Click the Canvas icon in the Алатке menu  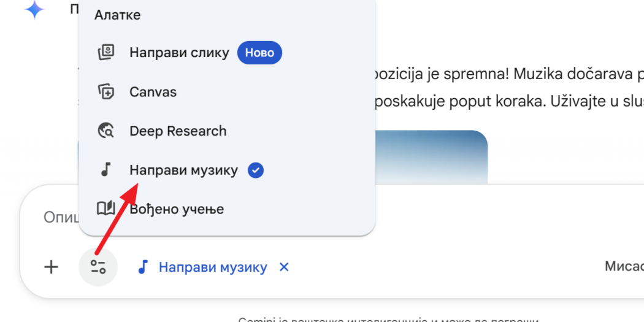pyautogui.click(x=106, y=92)
